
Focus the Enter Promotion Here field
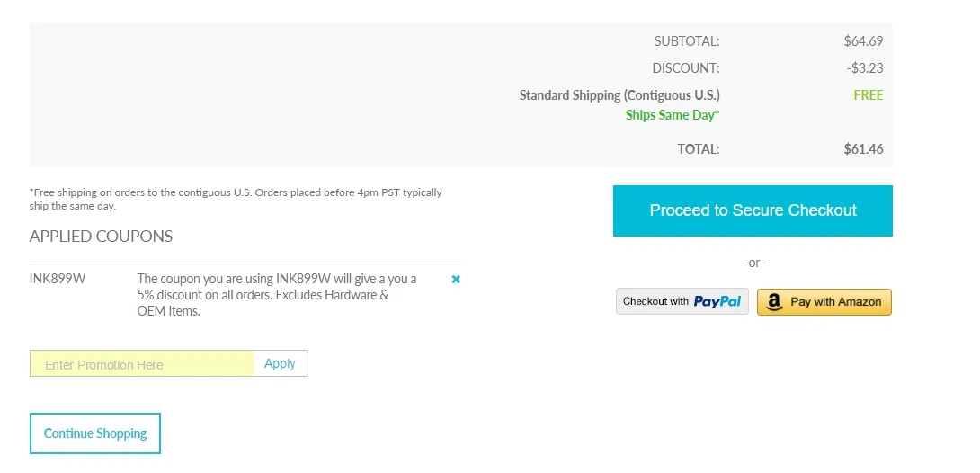click(142, 363)
